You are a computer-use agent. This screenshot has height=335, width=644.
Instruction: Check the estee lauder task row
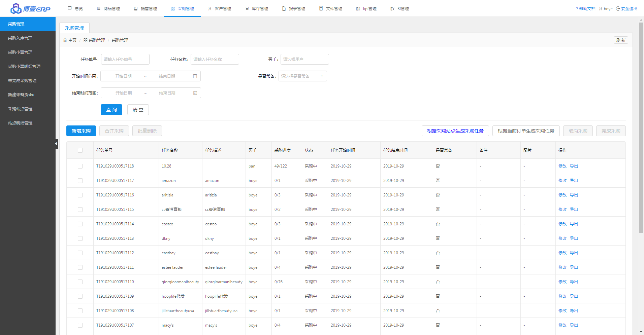tap(80, 267)
